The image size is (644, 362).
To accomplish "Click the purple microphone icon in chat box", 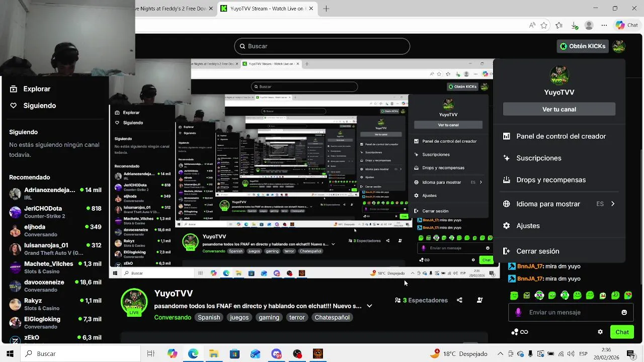I will click(x=518, y=312).
